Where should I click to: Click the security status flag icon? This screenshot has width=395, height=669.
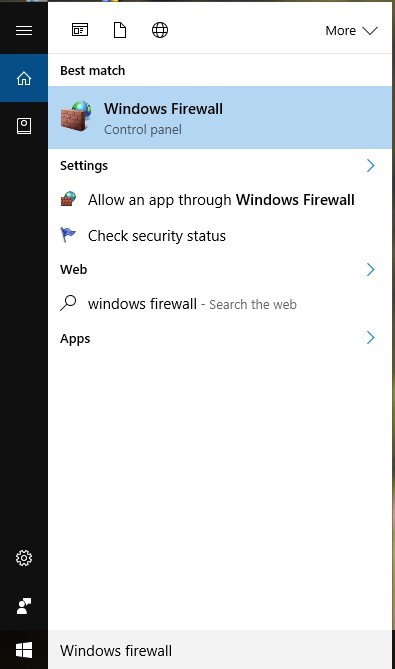68,235
